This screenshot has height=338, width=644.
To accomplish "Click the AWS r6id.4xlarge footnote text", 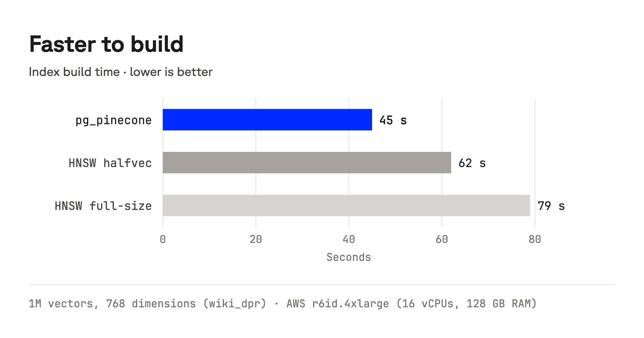I will pyautogui.click(x=338, y=304).
